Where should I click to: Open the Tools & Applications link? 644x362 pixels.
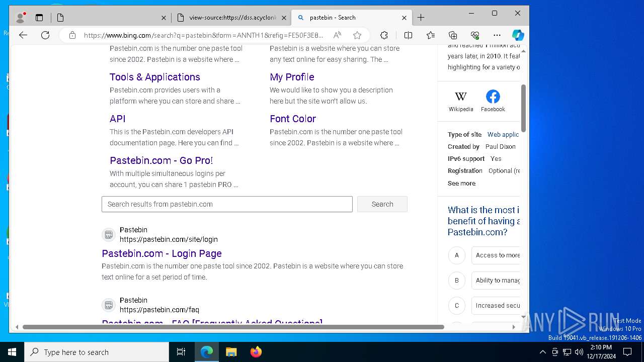(155, 77)
